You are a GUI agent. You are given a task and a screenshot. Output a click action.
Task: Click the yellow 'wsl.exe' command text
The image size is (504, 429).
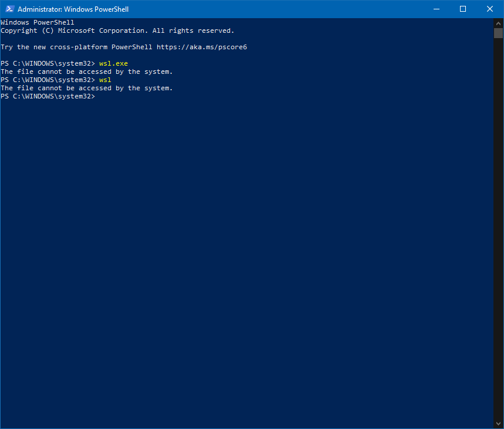click(113, 63)
